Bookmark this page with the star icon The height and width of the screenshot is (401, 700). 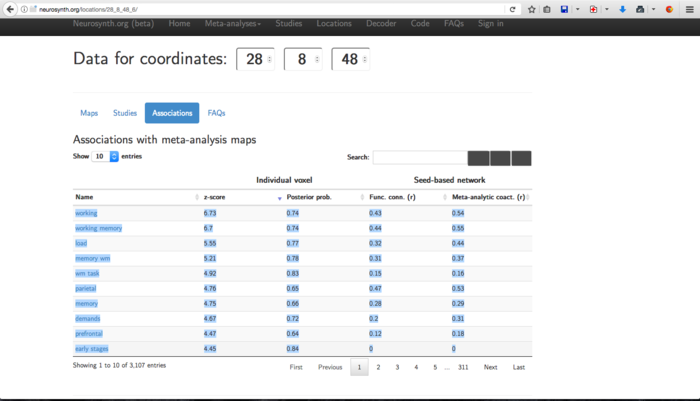(532, 9)
